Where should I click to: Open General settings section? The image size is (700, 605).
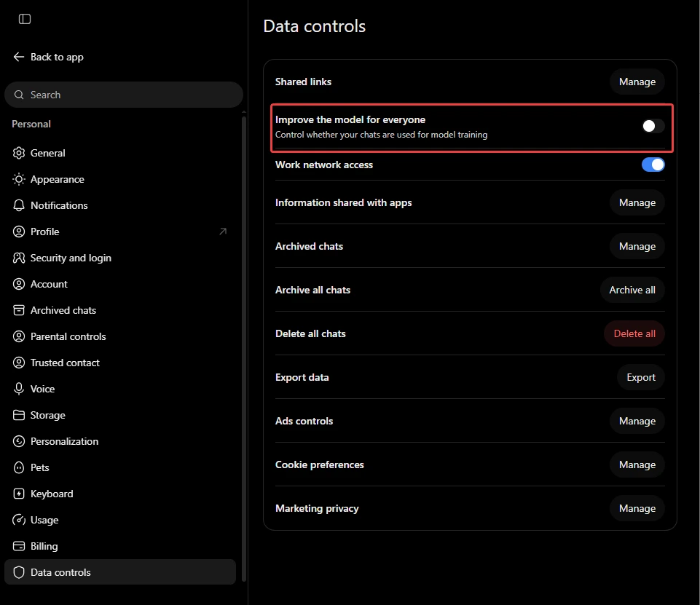click(x=120, y=153)
